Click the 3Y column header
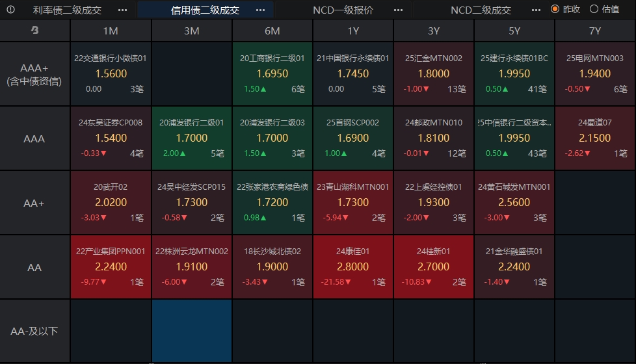Image resolution: width=636 pixels, height=364 pixels. click(434, 31)
